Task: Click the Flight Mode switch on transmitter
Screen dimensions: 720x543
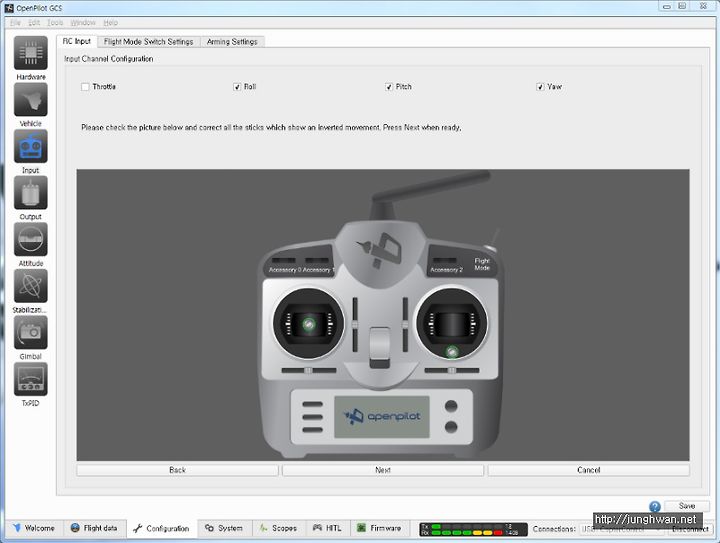Action: (491, 241)
